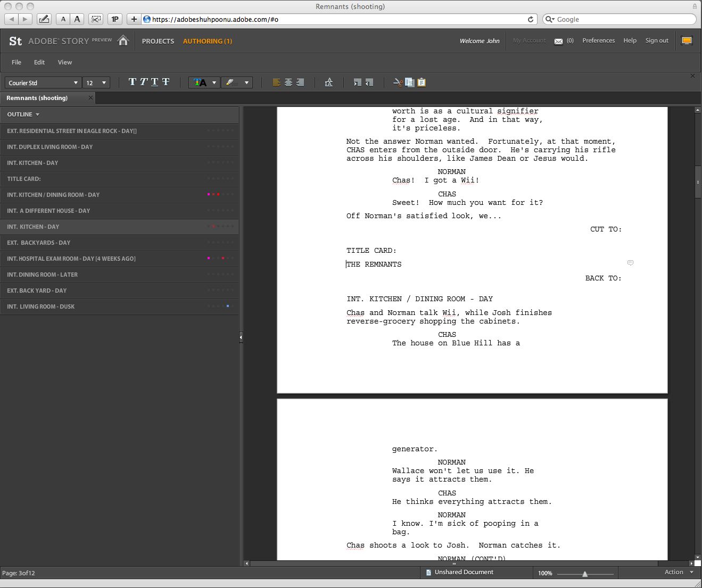This screenshot has height=588, width=702.
Task: Open the Edit menu
Action: 39,62
